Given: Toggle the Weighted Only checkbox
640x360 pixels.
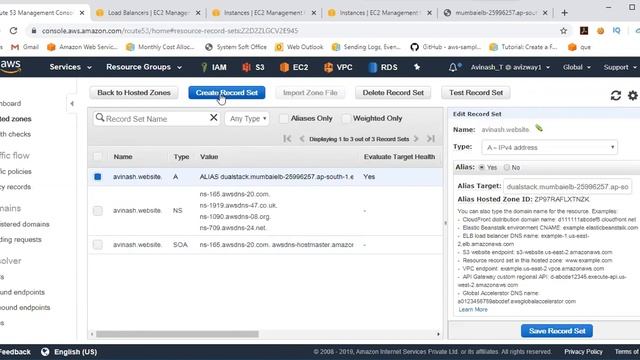Looking at the screenshot, I should tap(346, 119).
